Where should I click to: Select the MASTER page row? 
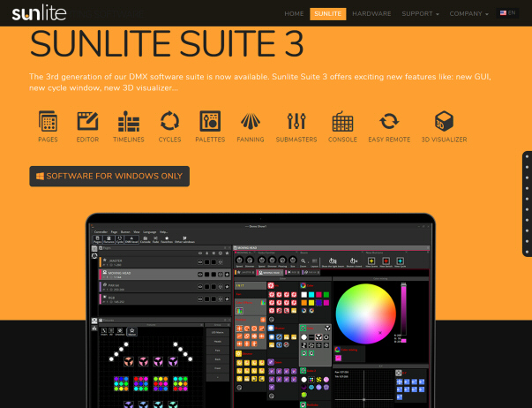(165, 262)
